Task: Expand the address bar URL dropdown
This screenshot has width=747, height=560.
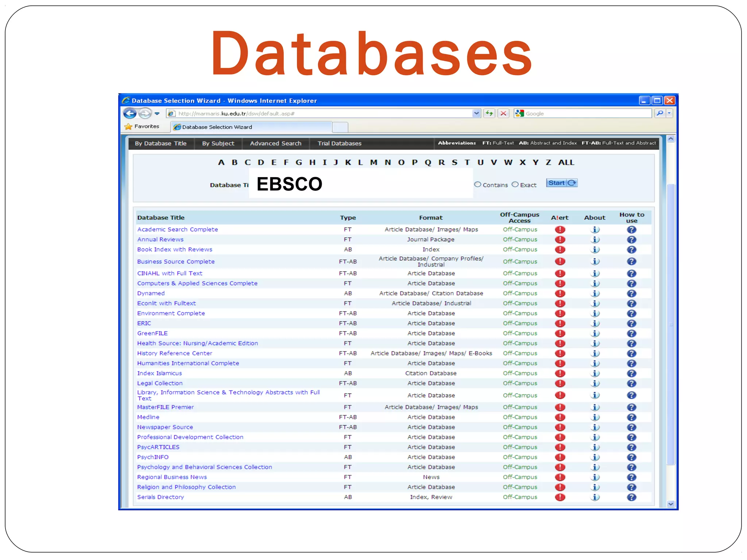Action: pyautogui.click(x=476, y=113)
